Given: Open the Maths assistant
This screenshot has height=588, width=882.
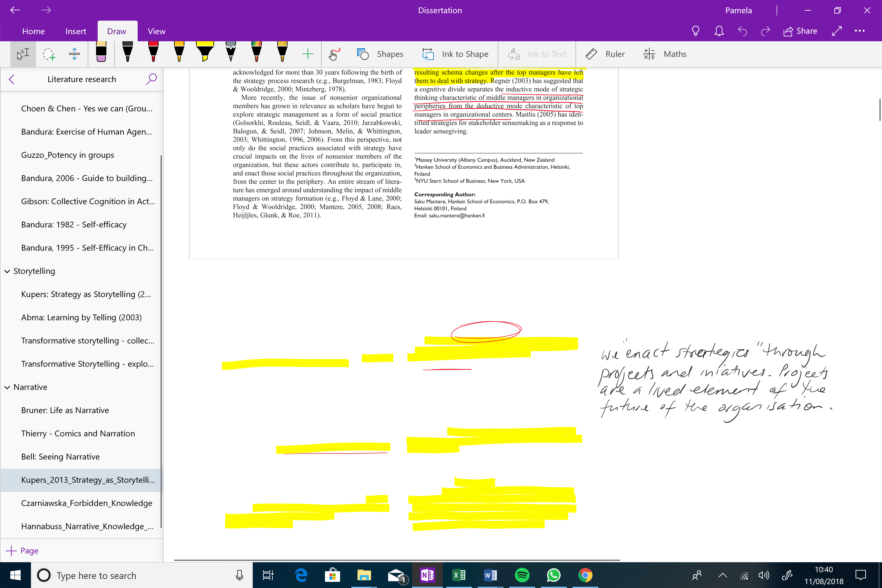Looking at the screenshot, I should point(664,54).
